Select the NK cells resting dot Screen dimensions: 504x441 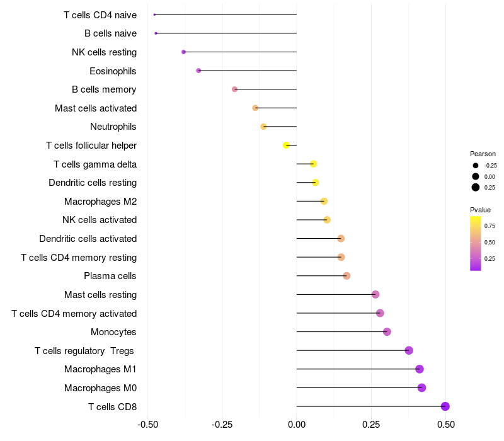click(x=183, y=52)
